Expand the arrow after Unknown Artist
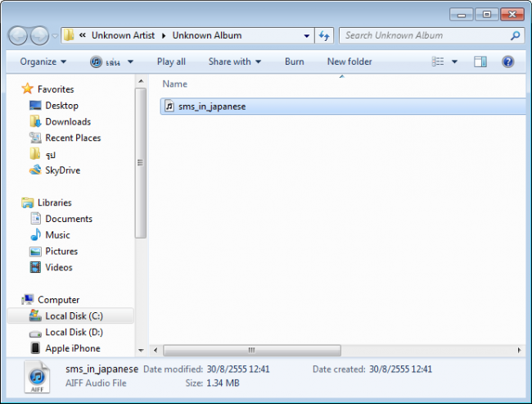This screenshot has height=404, width=532. [x=164, y=36]
